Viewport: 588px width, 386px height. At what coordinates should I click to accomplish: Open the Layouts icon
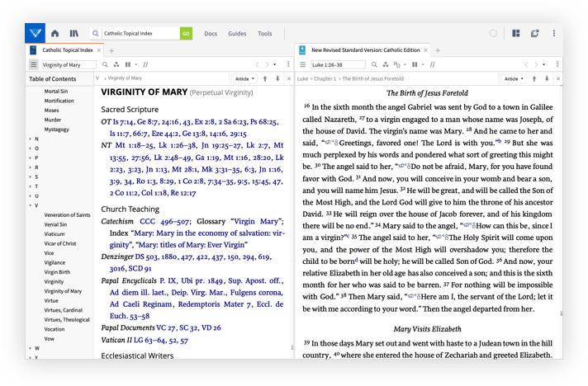click(516, 33)
